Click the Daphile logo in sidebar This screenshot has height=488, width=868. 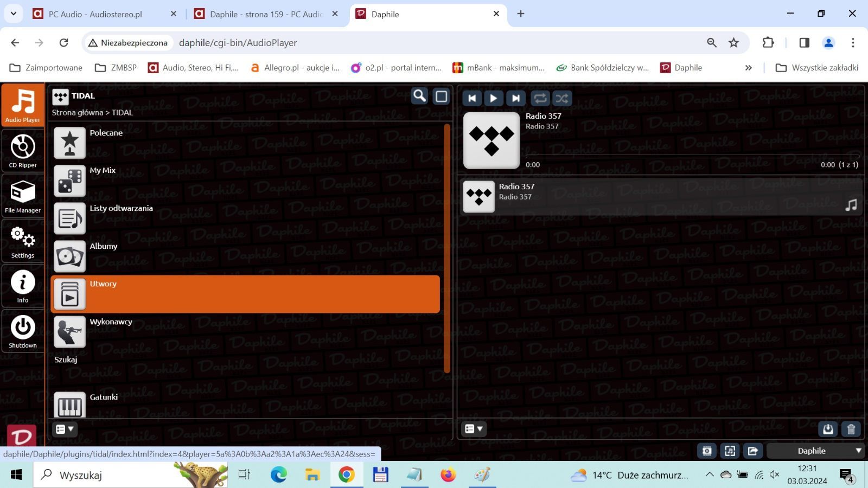[22, 435]
